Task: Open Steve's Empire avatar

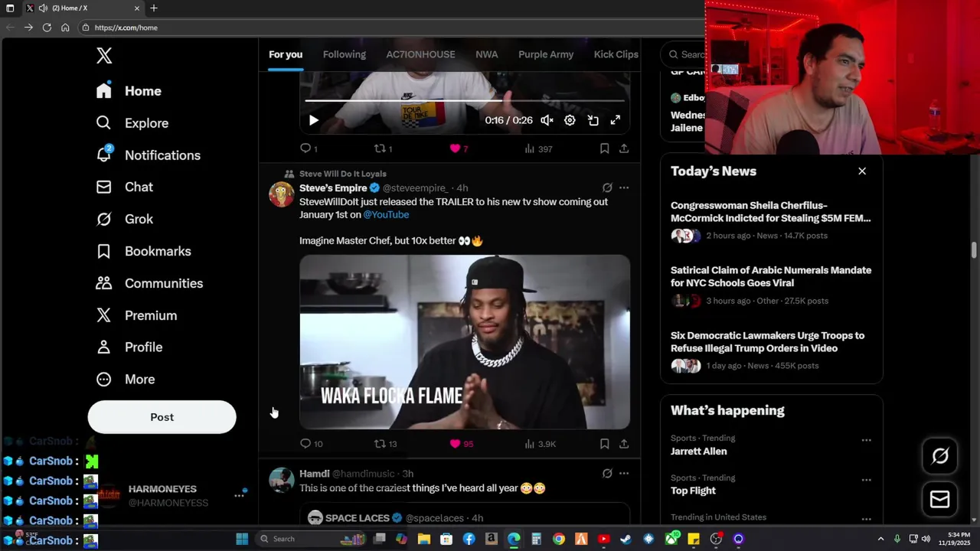Action: pos(281,194)
